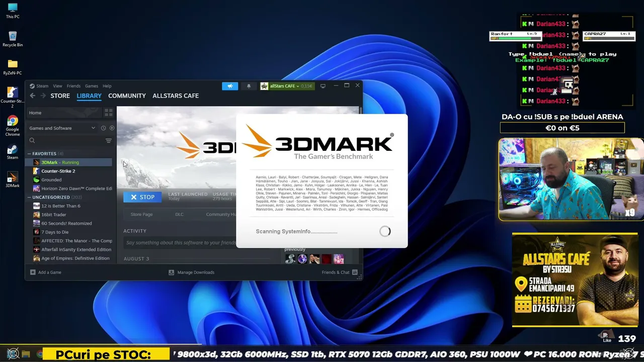This screenshot has height=362, width=644.
Task: Open the View menu
Action: (x=58, y=86)
